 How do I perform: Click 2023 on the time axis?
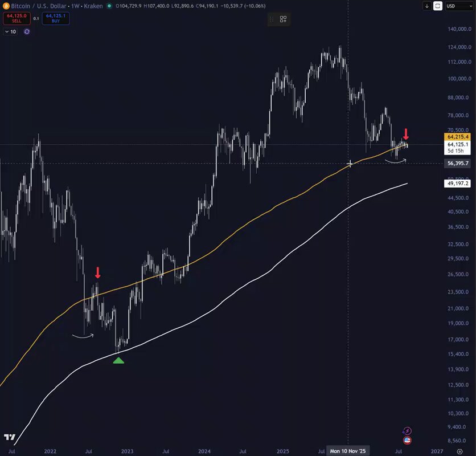coord(127,451)
